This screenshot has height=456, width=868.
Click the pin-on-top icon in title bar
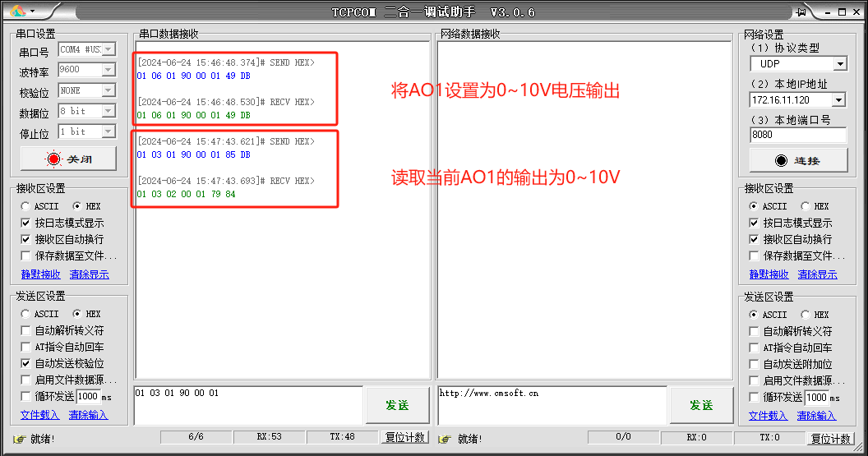click(x=801, y=12)
